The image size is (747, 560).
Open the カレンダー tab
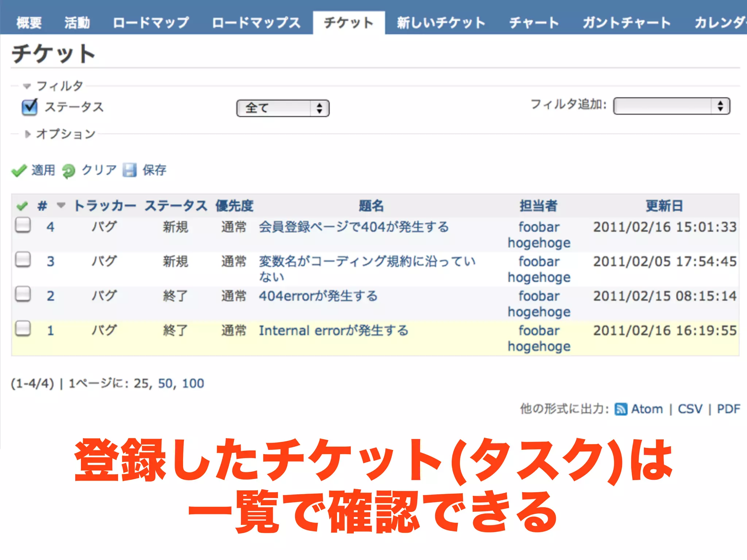[720, 23]
